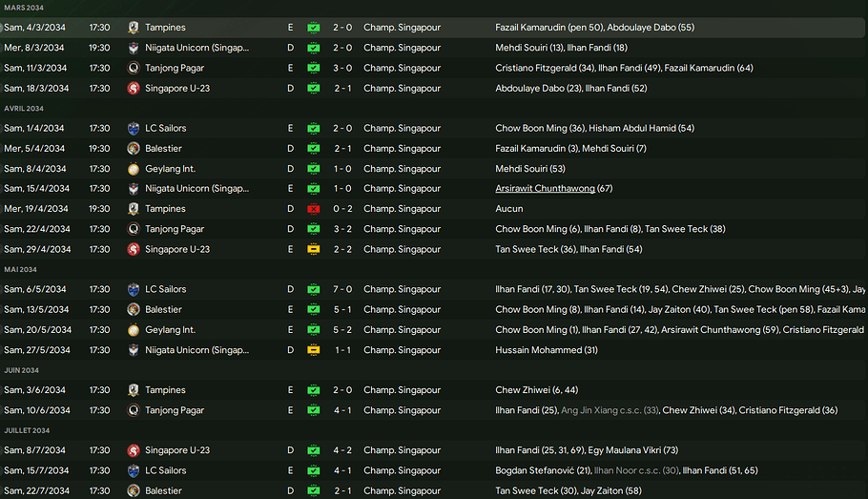Click the yellow draw icon for the 27/5/2034 match
This screenshot has height=499, width=868.
(x=313, y=350)
